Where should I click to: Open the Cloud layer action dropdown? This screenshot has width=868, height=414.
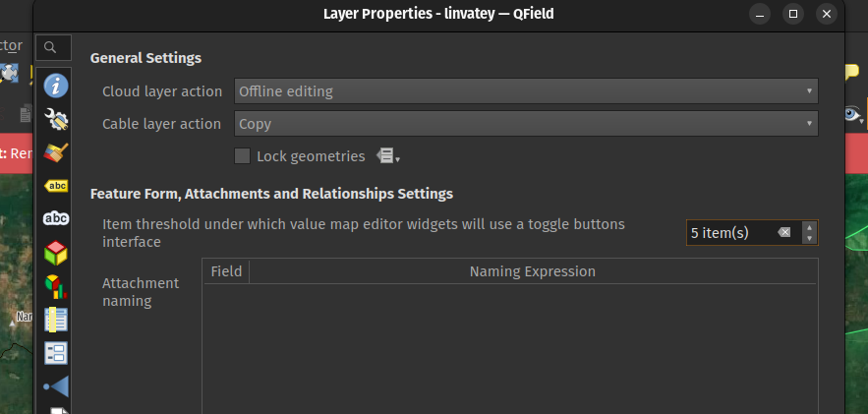tap(526, 91)
